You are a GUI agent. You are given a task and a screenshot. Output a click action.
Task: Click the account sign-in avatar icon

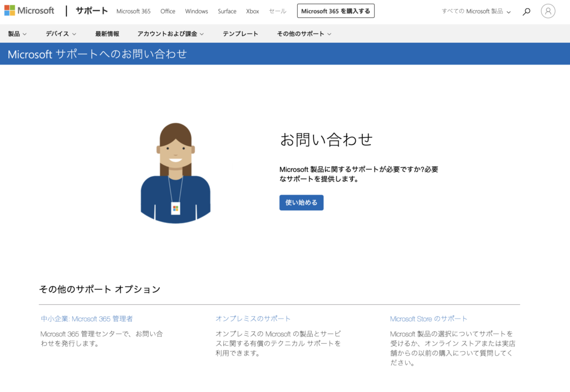click(x=548, y=11)
